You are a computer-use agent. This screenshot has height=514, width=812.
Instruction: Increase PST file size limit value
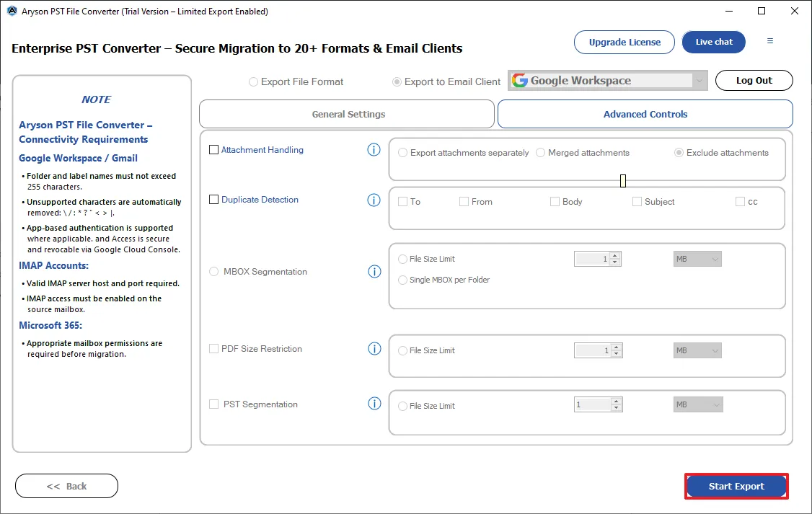point(617,401)
